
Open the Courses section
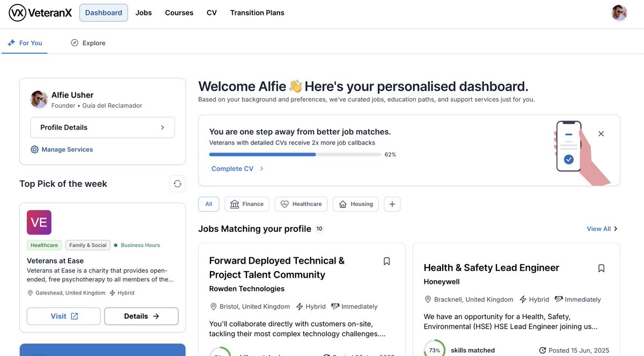click(x=179, y=13)
